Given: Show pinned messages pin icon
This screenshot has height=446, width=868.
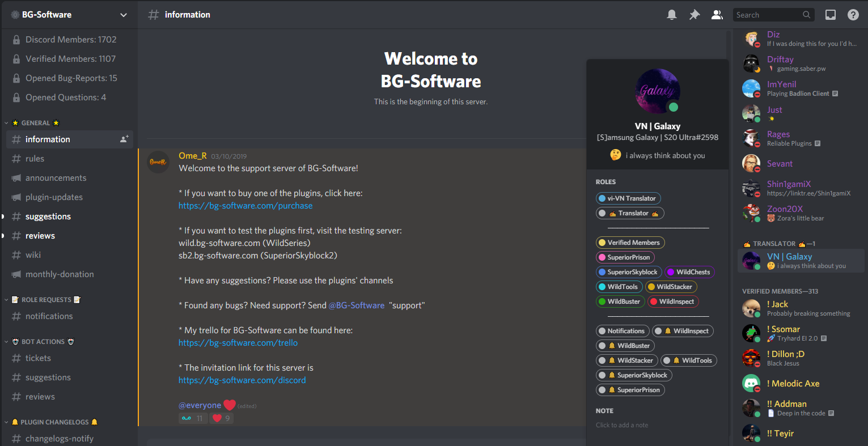Looking at the screenshot, I should [x=695, y=15].
